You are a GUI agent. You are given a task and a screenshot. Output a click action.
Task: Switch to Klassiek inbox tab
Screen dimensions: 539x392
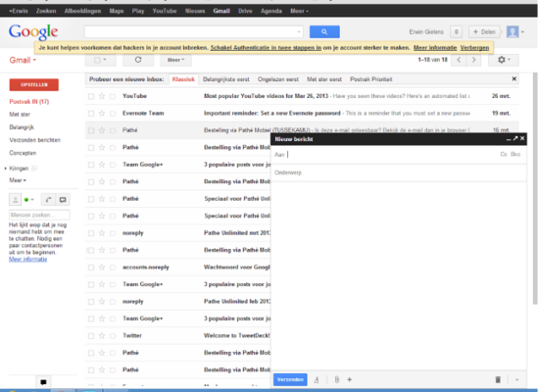[x=183, y=79]
